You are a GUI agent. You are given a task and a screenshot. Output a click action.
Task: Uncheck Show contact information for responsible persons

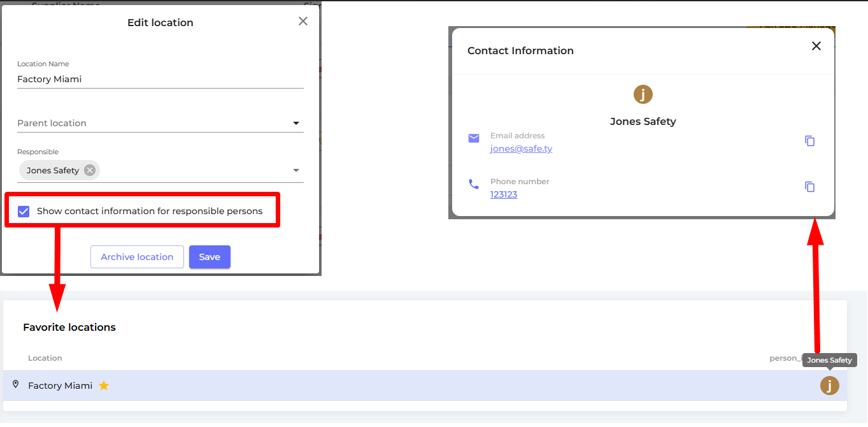tap(24, 212)
